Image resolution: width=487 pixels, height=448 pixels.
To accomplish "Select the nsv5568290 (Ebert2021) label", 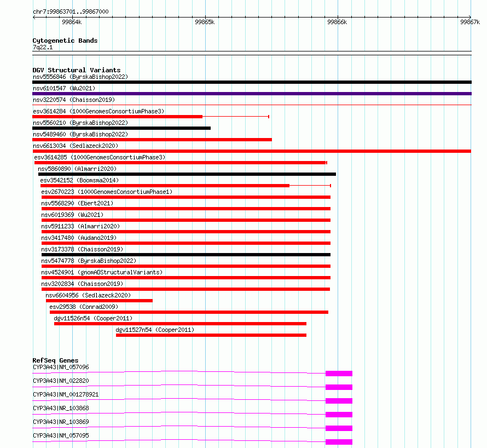I will [77, 203].
